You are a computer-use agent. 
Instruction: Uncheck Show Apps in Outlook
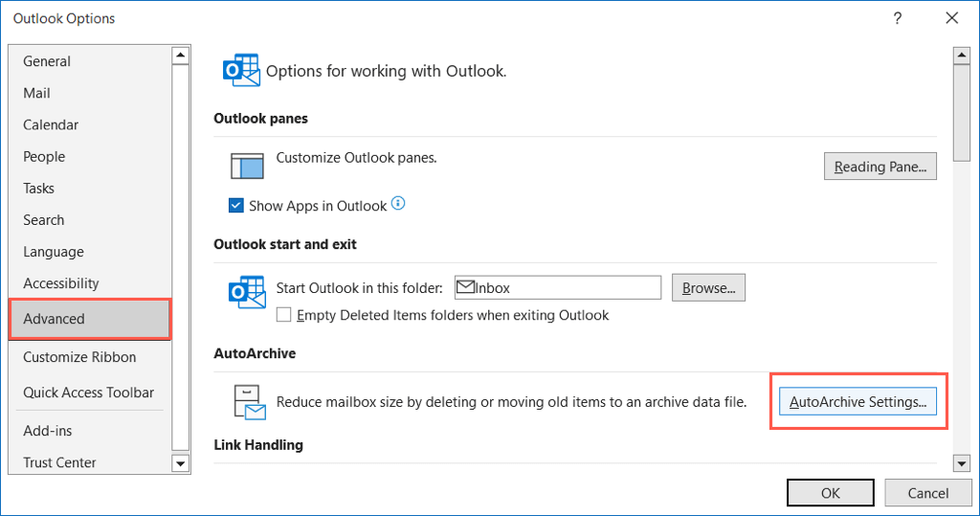(x=236, y=206)
